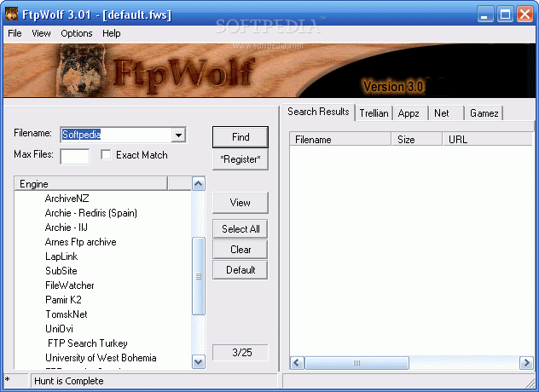Click the results scroll right arrow
The image size is (539, 392).
point(526,363)
